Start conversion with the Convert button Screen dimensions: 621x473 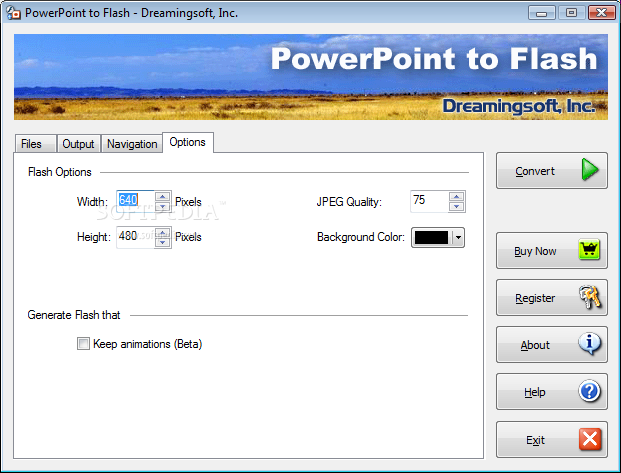(x=552, y=170)
